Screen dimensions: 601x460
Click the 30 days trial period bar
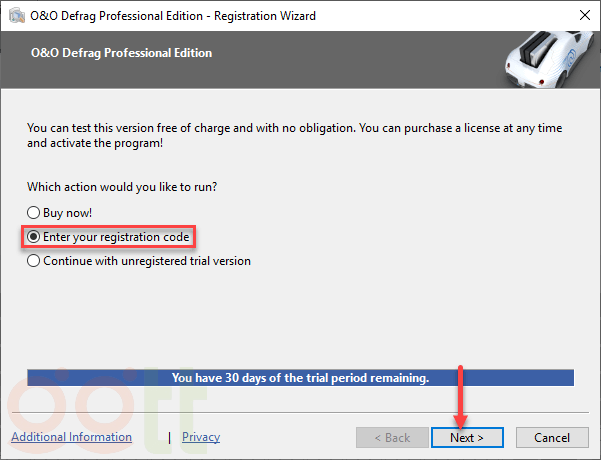click(x=300, y=378)
